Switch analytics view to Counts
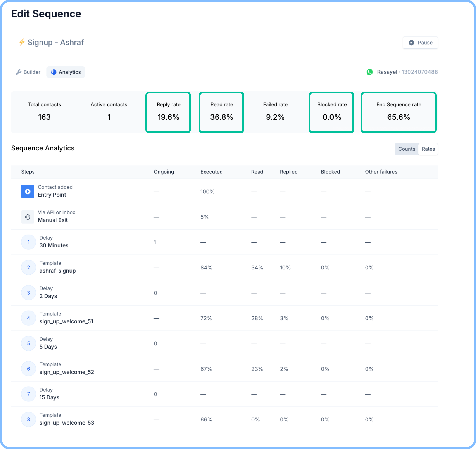This screenshot has height=449, width=476. [407, 149]
